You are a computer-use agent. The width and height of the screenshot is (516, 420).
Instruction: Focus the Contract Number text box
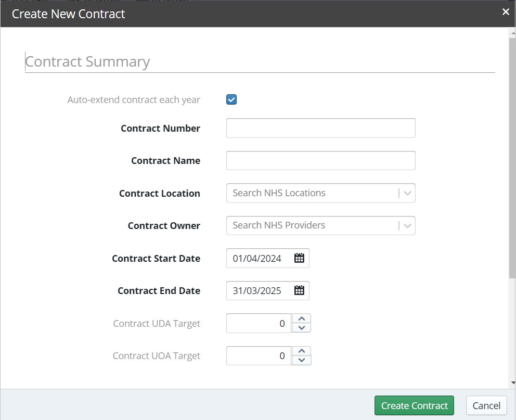pos(320,128)
